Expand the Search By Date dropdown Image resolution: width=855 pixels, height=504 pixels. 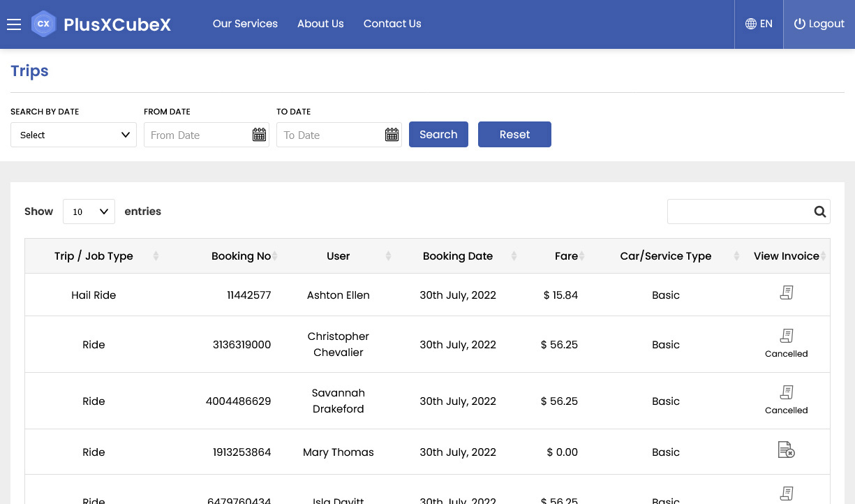tap(73, 135)
